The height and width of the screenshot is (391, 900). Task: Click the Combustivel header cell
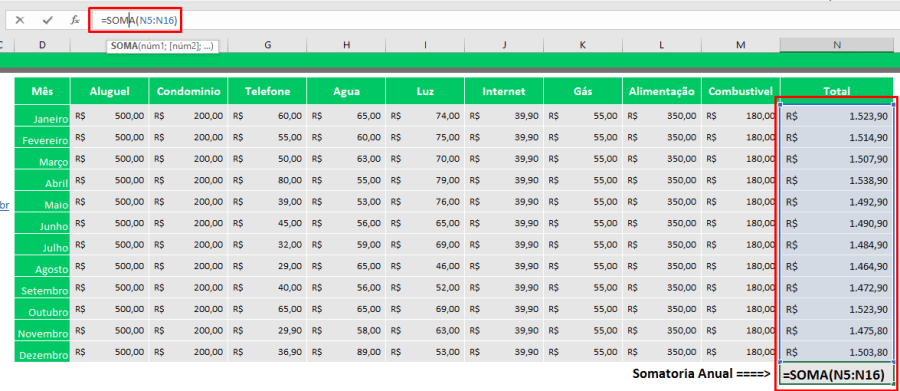[740, 91]
